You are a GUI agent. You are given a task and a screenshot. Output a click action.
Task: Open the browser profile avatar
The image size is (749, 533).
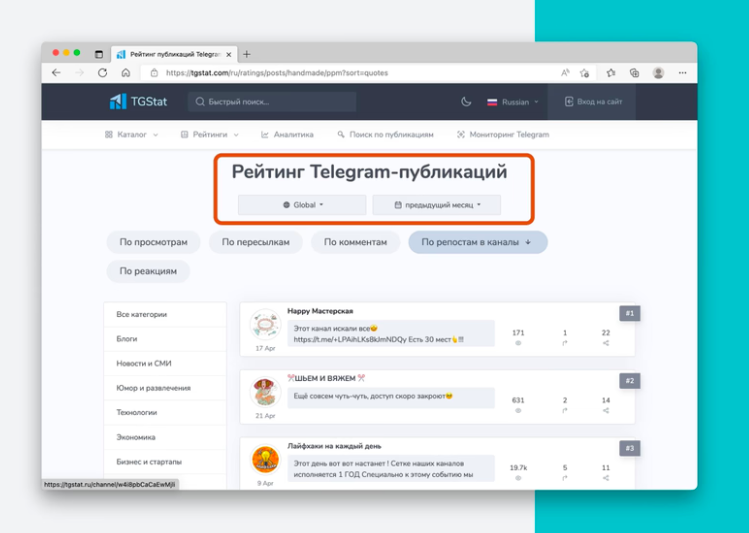pos(658,73)
